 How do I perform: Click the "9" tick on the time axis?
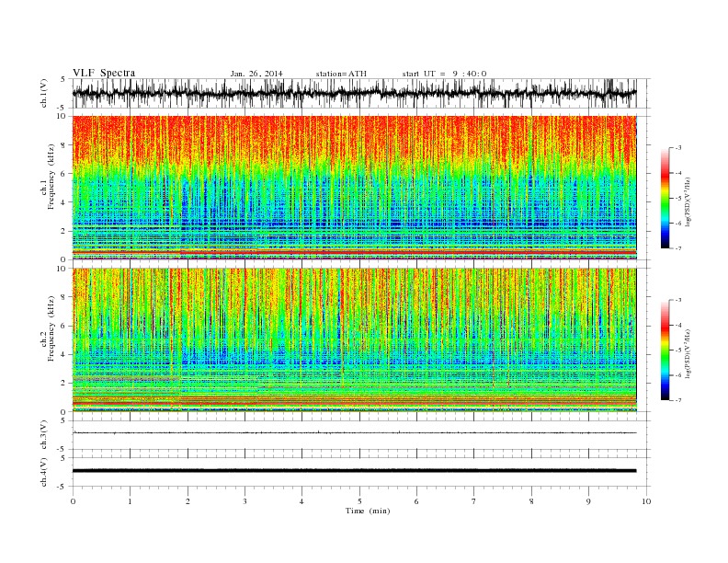pyautogui.click(x=588, y=501)
